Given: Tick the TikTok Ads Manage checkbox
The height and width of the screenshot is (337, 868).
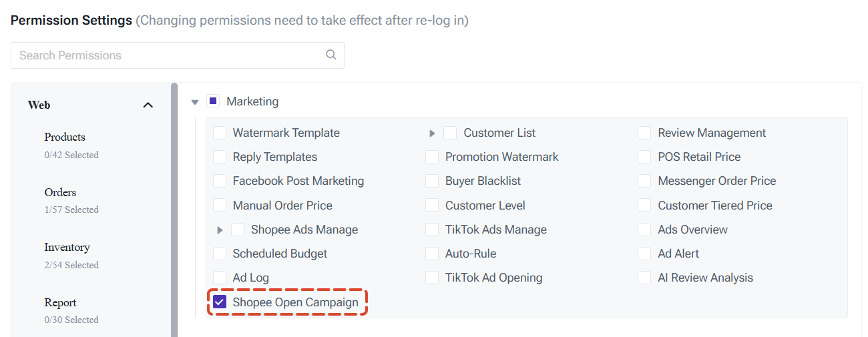Looking at the screenshot, I should 433,230.
